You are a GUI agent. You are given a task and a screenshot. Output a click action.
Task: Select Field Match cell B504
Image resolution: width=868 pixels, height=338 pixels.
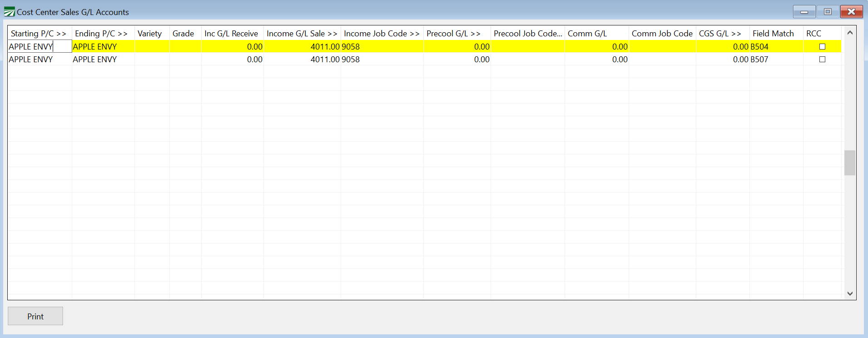click(776, 46)
